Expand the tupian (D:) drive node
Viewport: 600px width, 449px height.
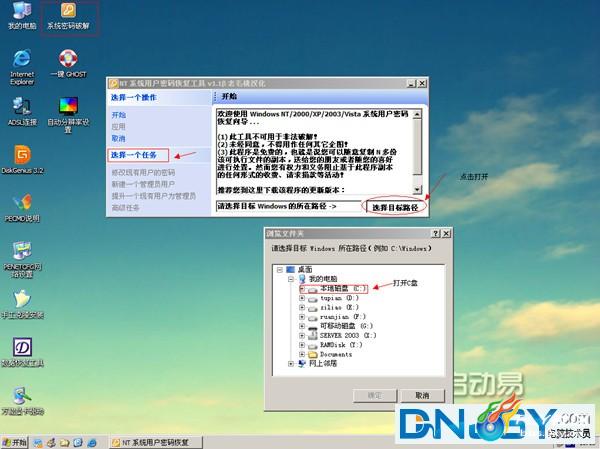[x=302, y=298]
